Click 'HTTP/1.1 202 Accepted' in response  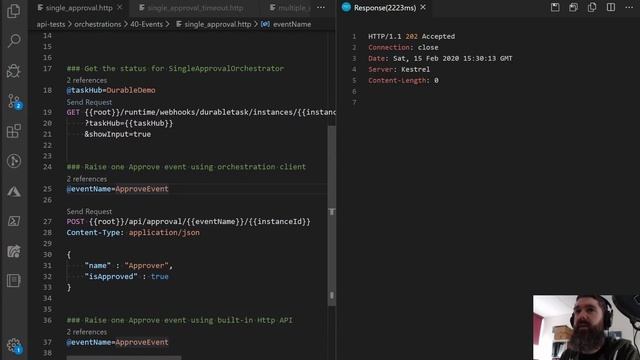pos(411,36)
